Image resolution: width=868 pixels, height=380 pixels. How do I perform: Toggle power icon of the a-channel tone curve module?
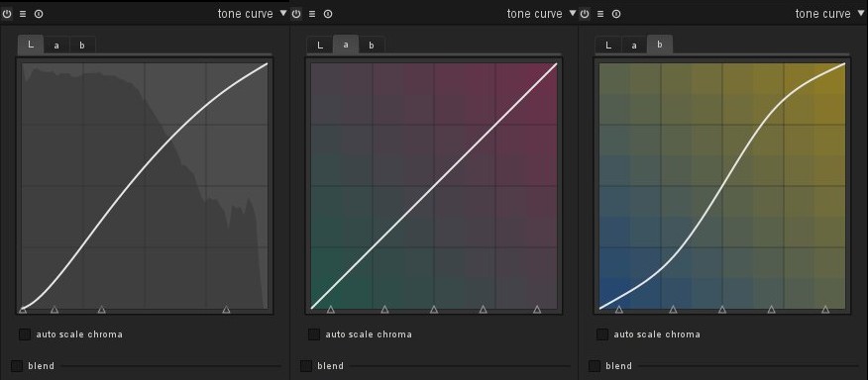click(x=296, y=14)
